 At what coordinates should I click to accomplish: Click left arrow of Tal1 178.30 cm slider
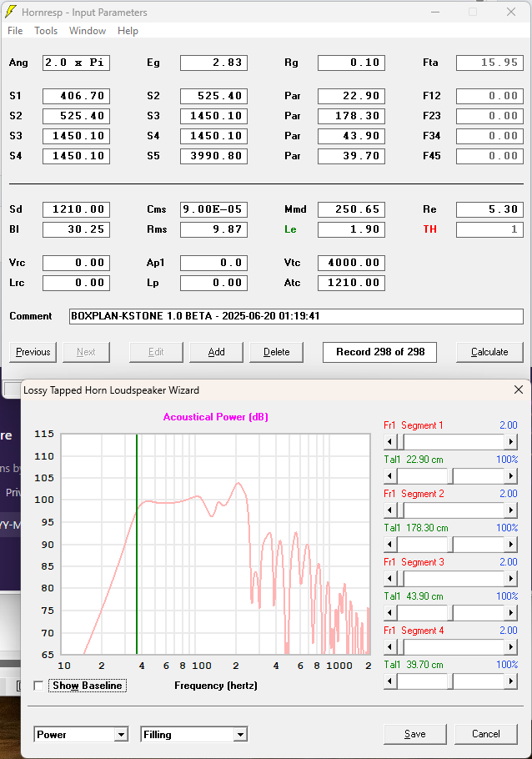click(390, 544)
